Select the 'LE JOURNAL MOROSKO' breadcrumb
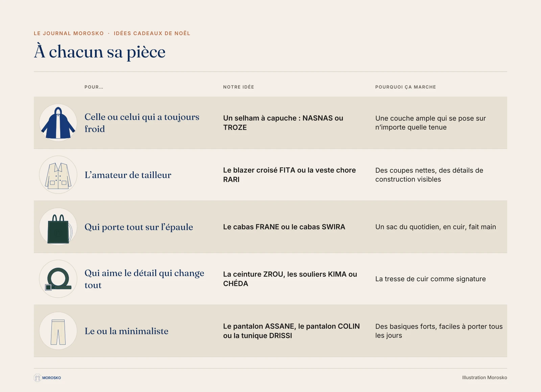Image resolution: width=541 pixels, height=392 pixels. (69, 33)
